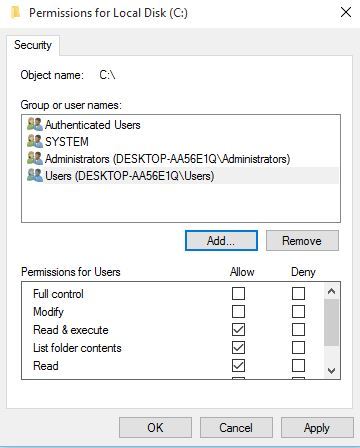Image resolution: width=360 pixels, height=448 pixels.
Task: Check Deny for Modify
Action: pyautogui.click(x=298, y=312)
